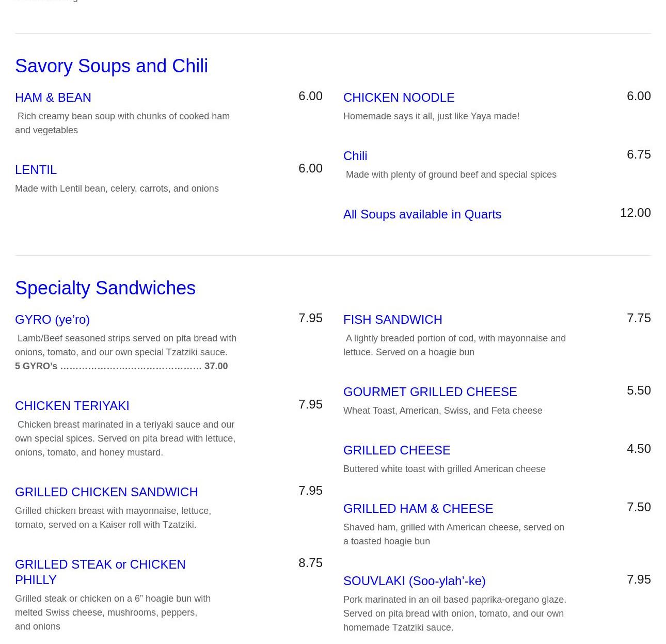Choose the CHICKEN TERIYAKI sandwich title
The width and height of the screenshot is (666, 644).
72,406
